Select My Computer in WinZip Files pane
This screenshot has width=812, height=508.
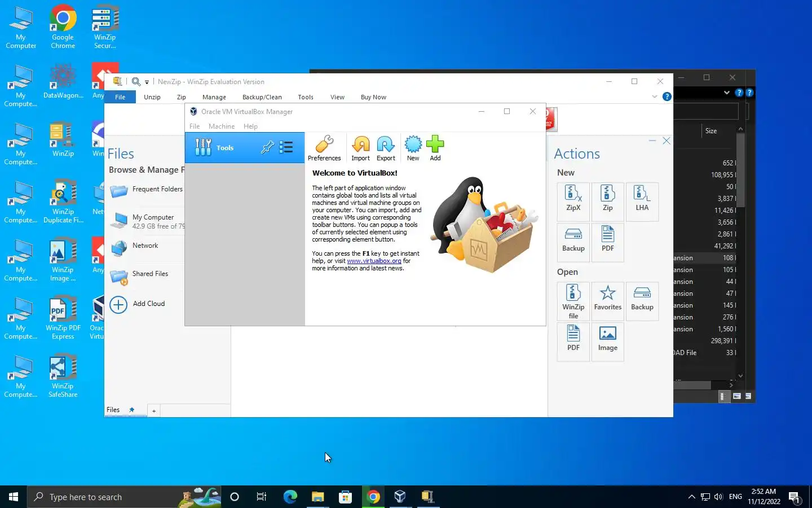pyautogui.click(x=147, y=221)
